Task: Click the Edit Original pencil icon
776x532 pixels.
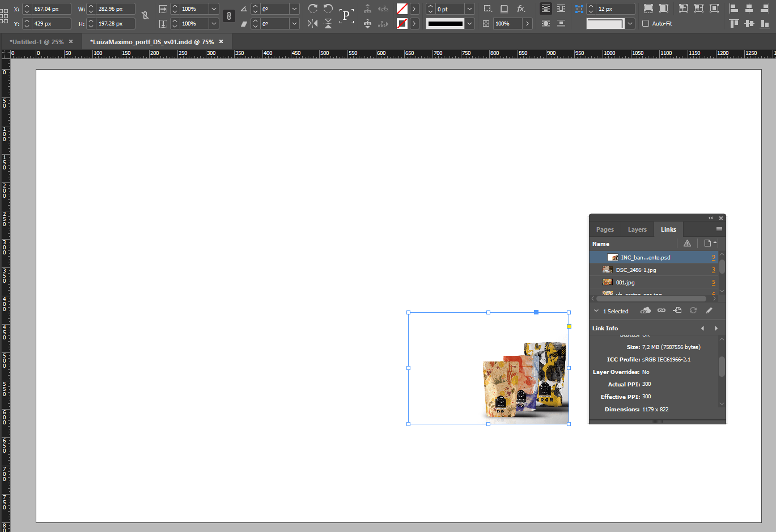Action: [709, 310]
